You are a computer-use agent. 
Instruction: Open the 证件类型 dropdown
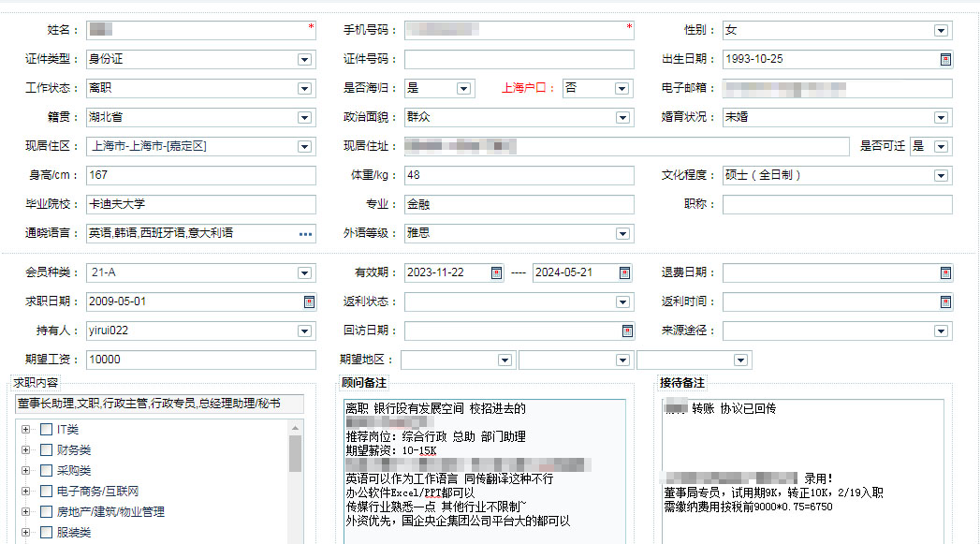pyautogui.click(x=304, y=59)
